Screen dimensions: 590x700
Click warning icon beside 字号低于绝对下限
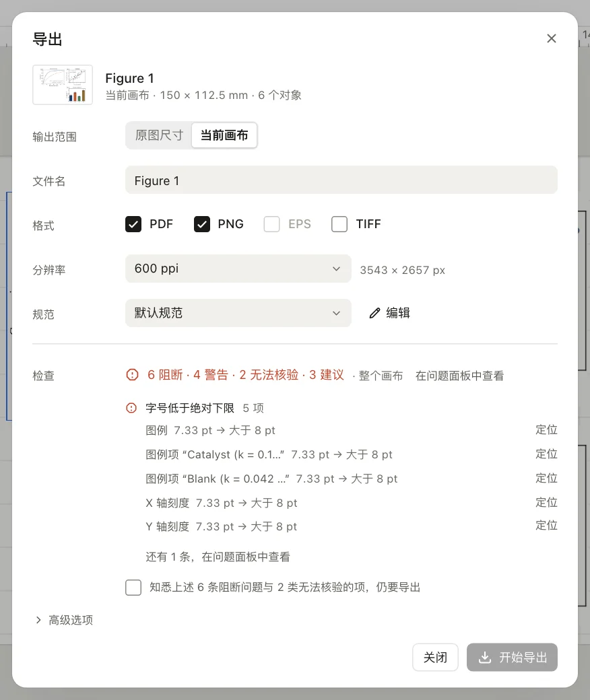(x=131, y=408)
